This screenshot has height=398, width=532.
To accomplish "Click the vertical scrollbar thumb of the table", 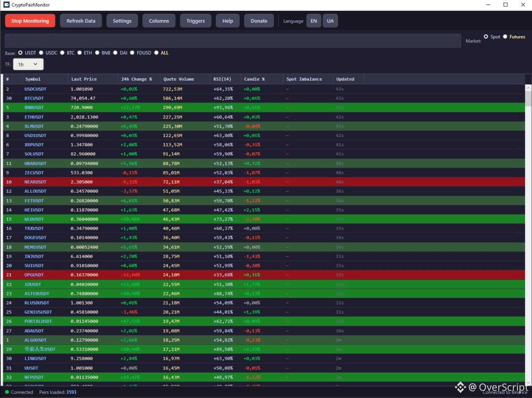I will pyautogui.click(x=528, y=99).
